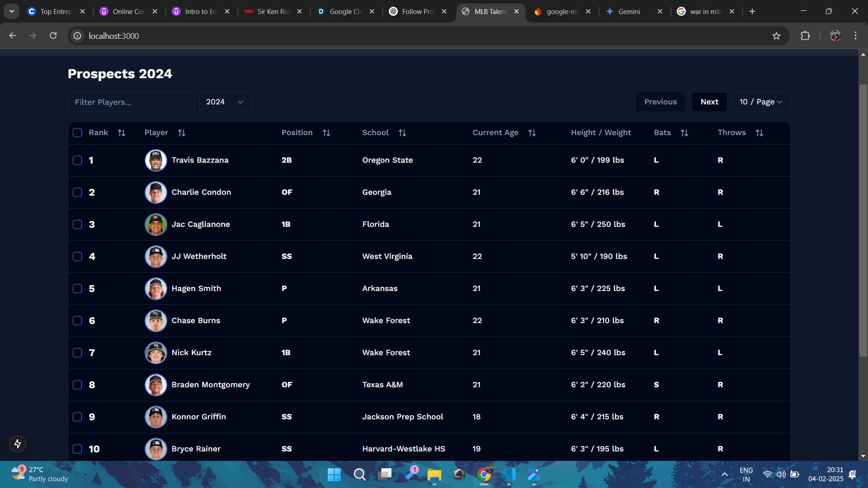Open VS Code from the taskbar
The height and width of the screenshot is (488, 868).
[509, 474]
